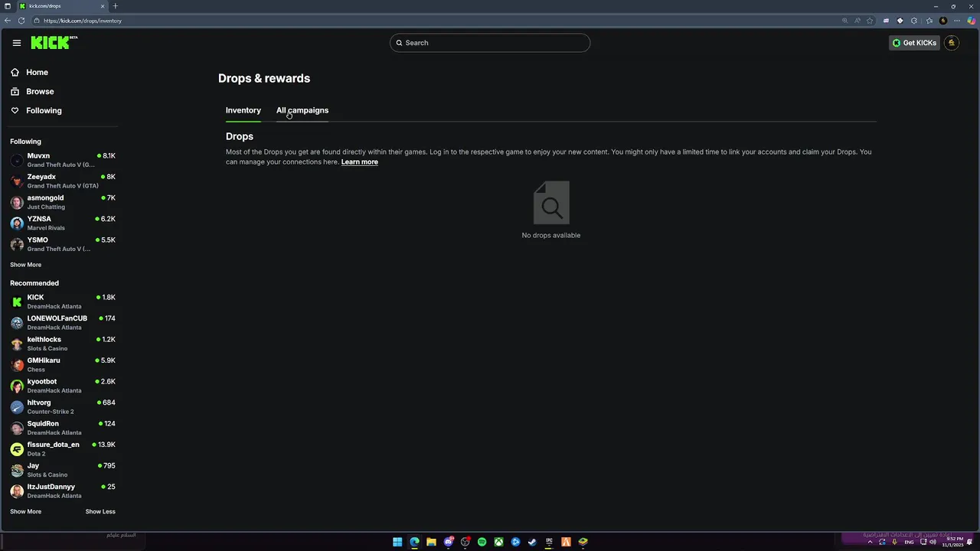980x551 pixels.
Task: Open Zeeyadx's channel avatar
Action: pyautogui.click(x=17, y=181)
